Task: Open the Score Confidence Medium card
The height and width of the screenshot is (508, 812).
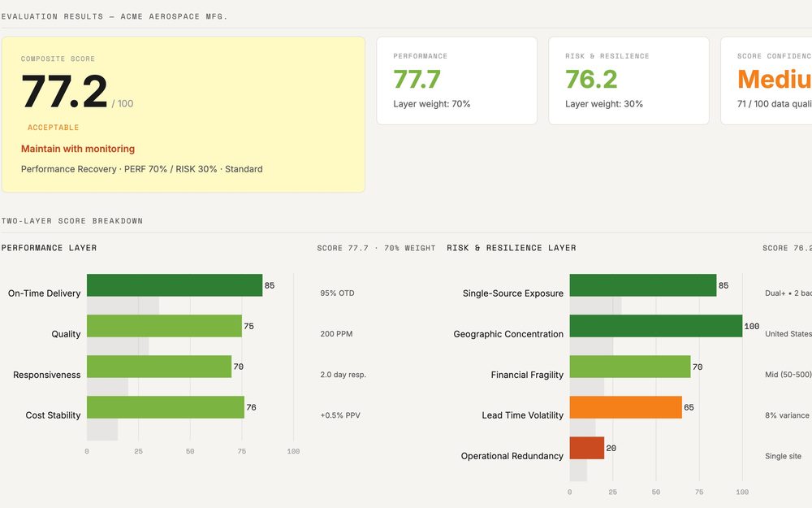Action: (767, 80)
